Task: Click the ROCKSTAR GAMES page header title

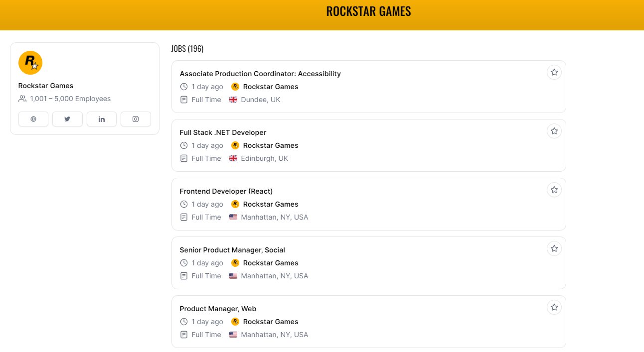Action: (x=368, y=11)
